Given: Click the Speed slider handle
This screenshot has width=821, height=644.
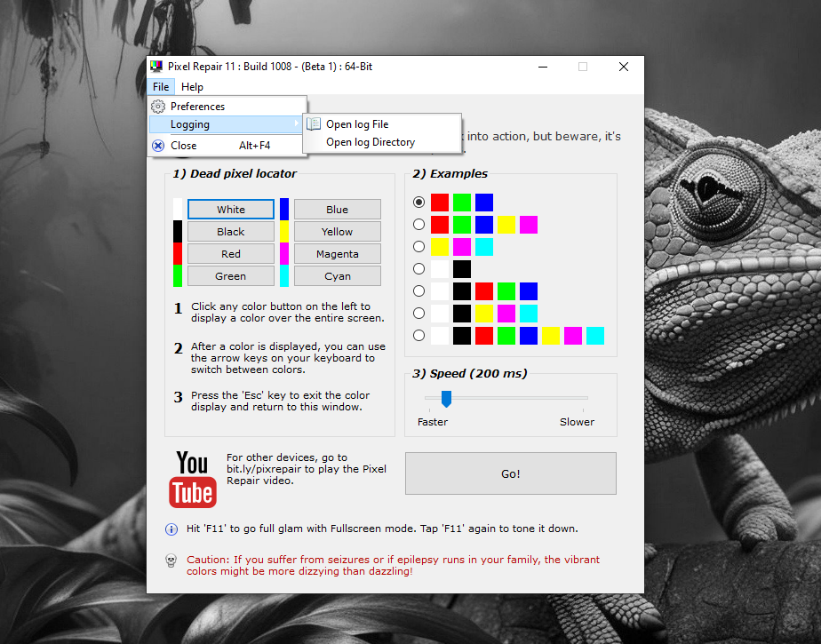Looking at the screenshot, I should (446, 398).
